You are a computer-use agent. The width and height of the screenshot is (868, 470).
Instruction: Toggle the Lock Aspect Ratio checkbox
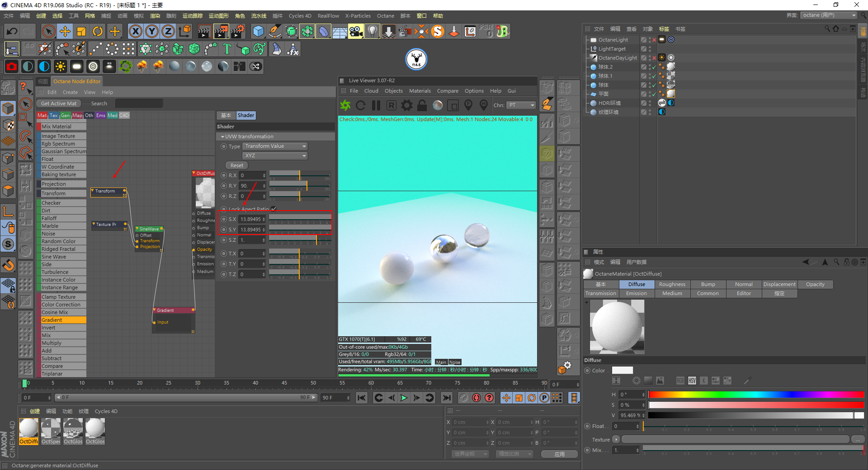pyautogui.click(x=274, y=209)
